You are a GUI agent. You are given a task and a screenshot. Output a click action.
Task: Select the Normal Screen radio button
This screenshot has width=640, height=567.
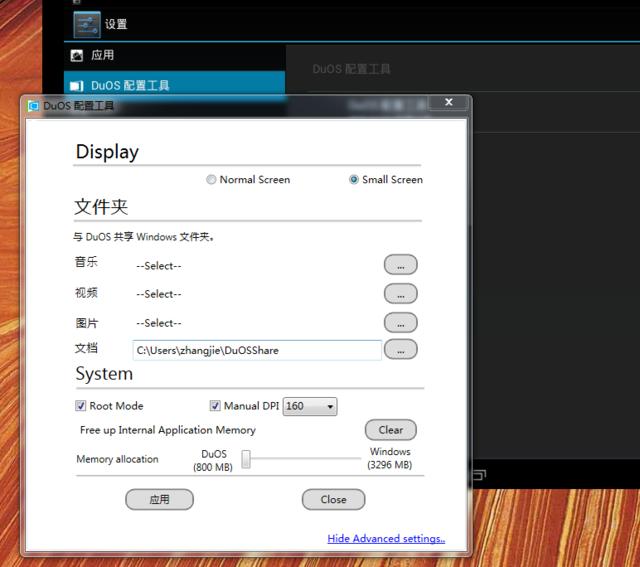click(x=211, y=180)
